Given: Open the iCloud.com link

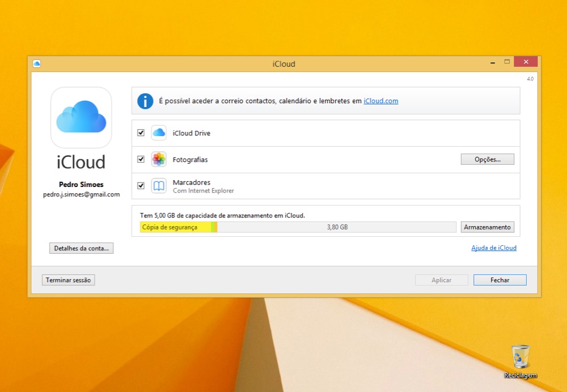Looking at the screenshot, I should (x=380, y=100).
